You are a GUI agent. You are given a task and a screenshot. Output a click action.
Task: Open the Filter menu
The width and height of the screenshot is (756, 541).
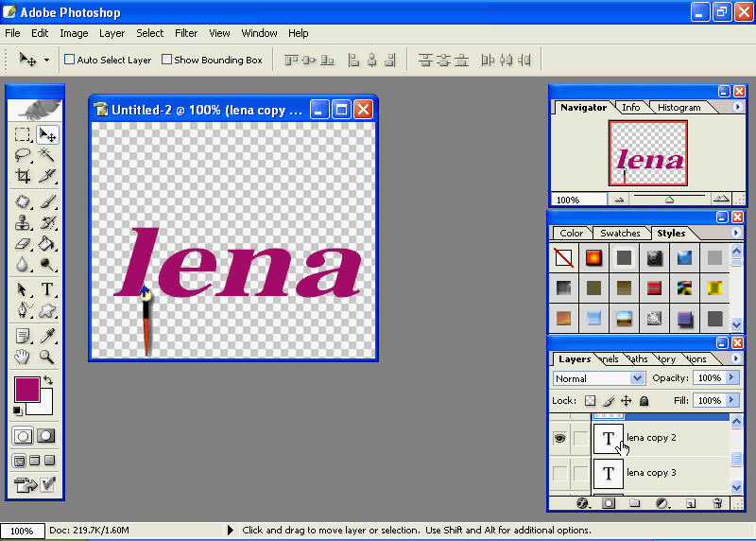click(x=186, y=33)
